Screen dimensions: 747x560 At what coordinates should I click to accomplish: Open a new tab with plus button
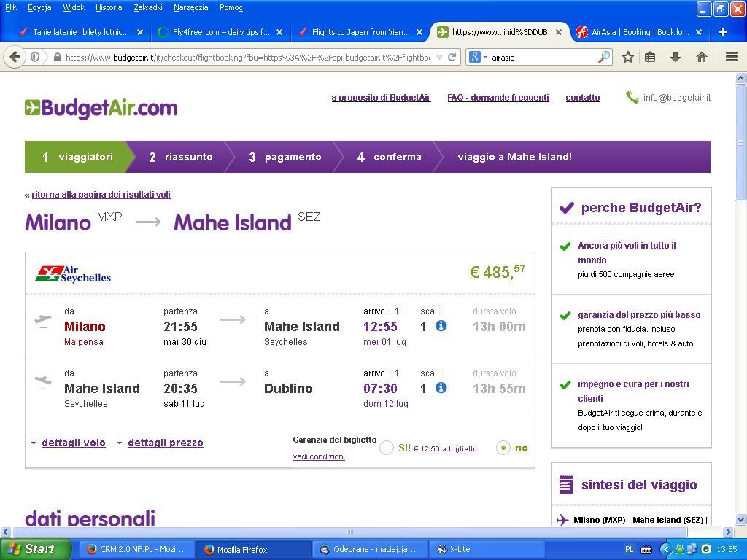tap(723, 32)
